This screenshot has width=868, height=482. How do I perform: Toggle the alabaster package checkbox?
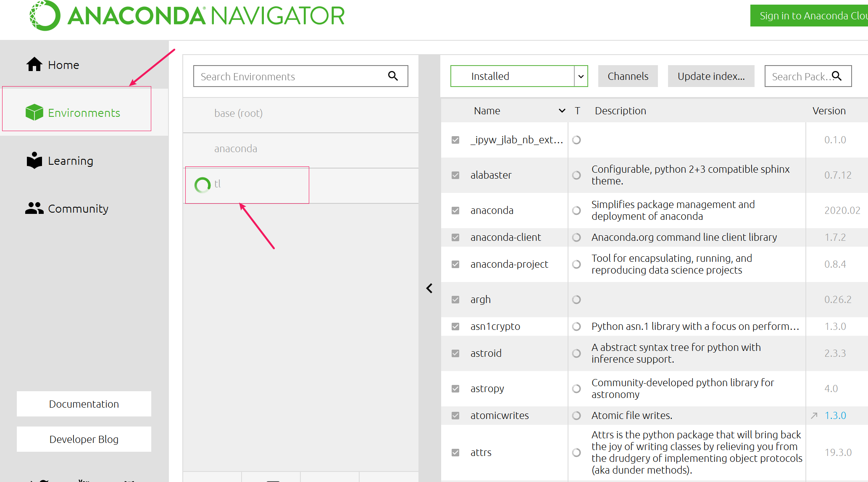tap(455, 175)
